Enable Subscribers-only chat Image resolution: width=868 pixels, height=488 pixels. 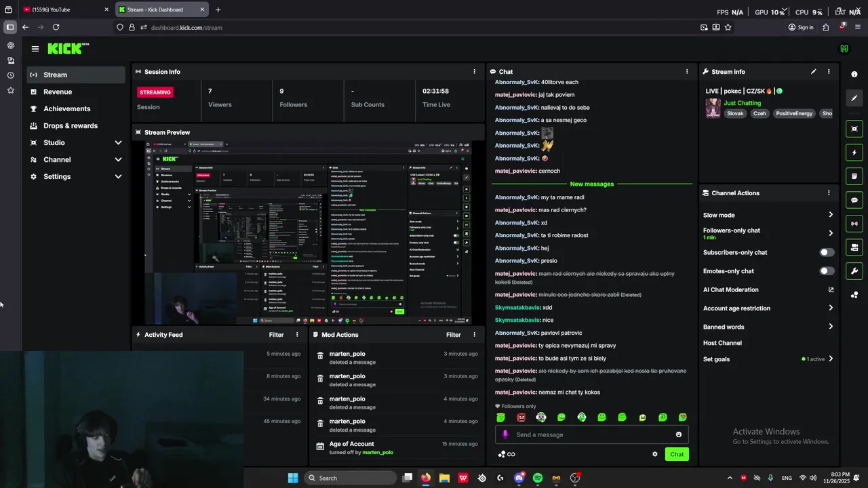pos(827,252)
